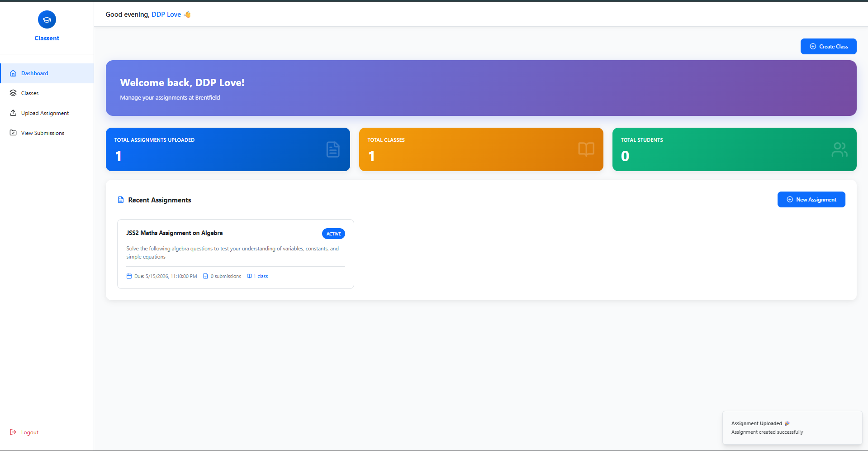The width and height of the screenshot is (868, 451).
Task: Click the Classent brand name
Action: tap(47, 38)
